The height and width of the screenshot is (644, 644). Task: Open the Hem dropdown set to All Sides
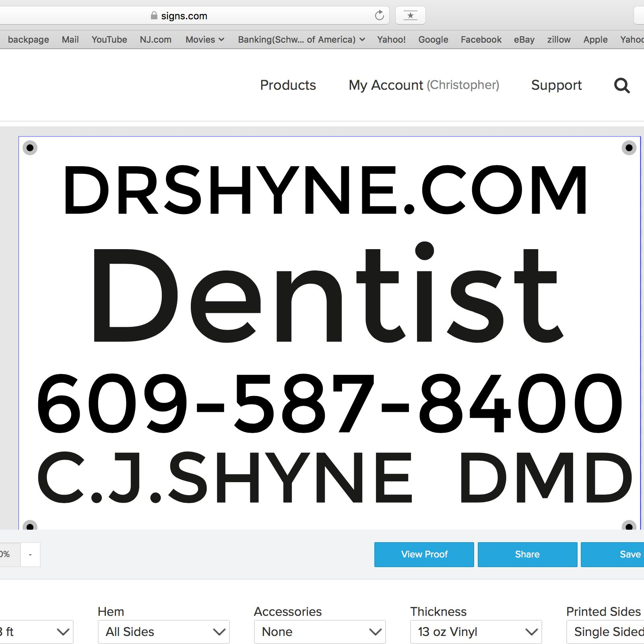tap(163, 632)
